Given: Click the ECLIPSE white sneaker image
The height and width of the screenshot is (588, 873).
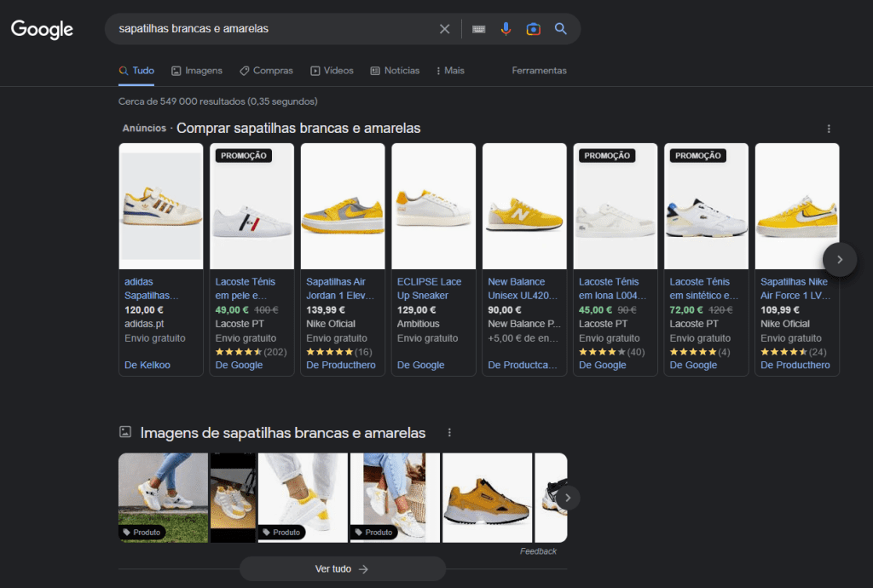Looking at the screenshot, I should coord(434,206).
